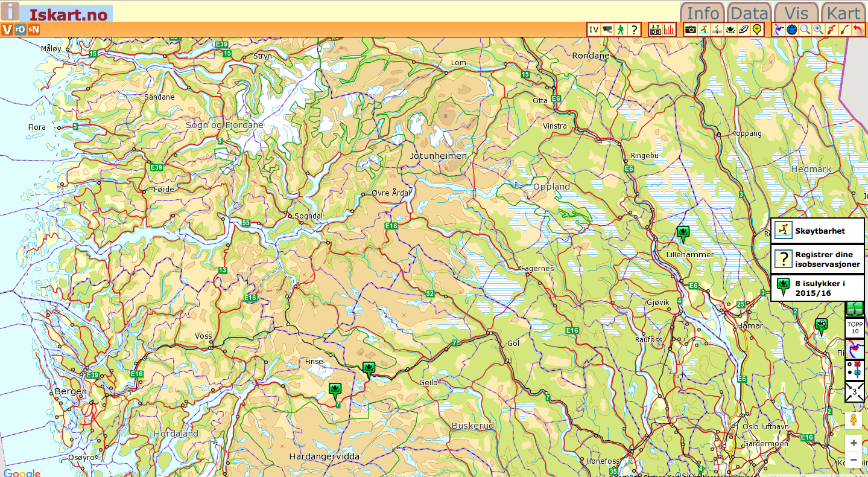Click the black bird icon in toolbar
Viewport: 868px width, 477px height.
730,30
